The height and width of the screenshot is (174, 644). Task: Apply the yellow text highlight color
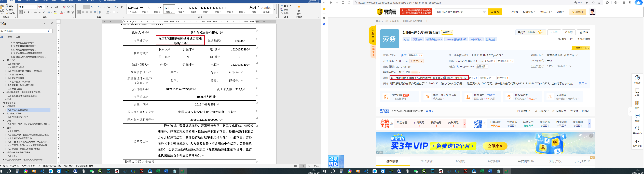[55, 12]
